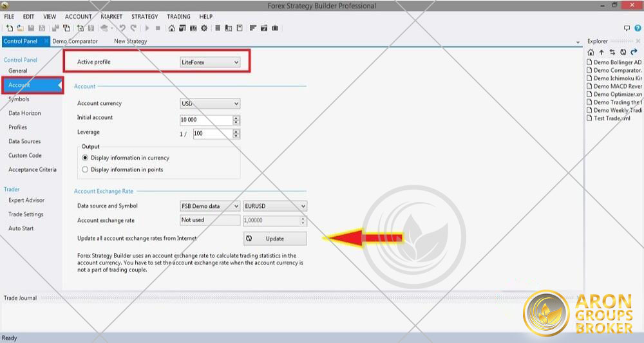Click the toolbar icon just left of the gear

[x=193, y=28]
